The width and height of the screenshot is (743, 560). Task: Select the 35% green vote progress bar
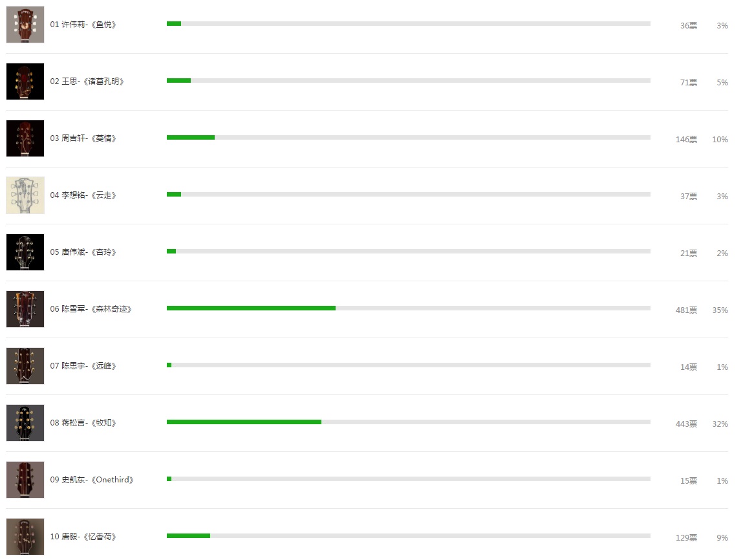tap(409, 308)
